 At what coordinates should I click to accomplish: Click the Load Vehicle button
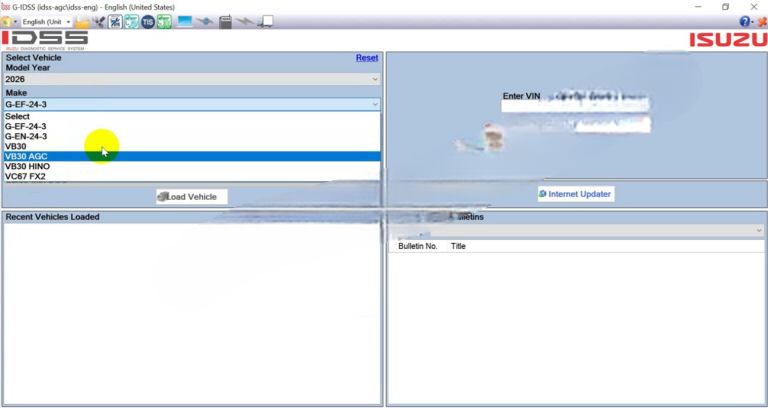[192, 197]
